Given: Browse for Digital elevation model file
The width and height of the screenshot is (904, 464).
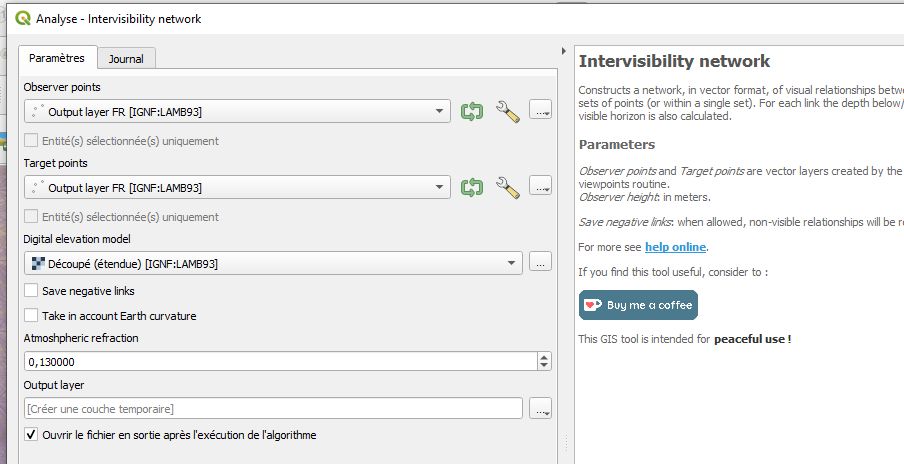Looking at the screenshot, I should (540, 262).
